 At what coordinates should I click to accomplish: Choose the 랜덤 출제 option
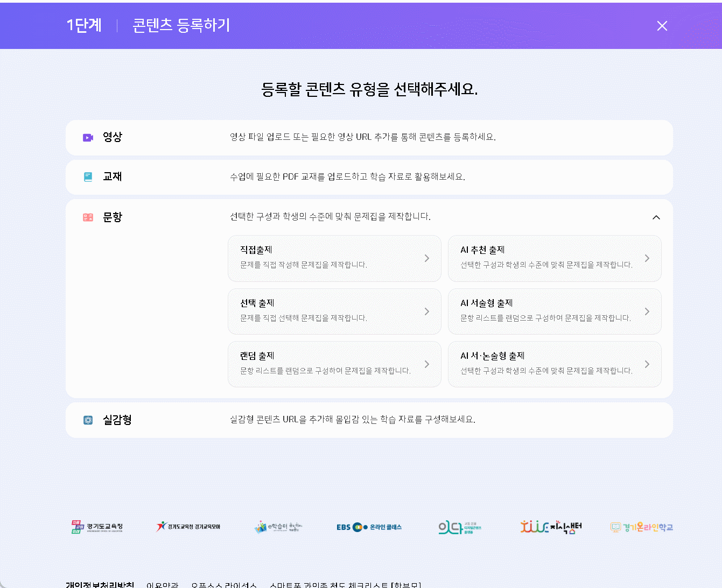(x=334, y=364)
